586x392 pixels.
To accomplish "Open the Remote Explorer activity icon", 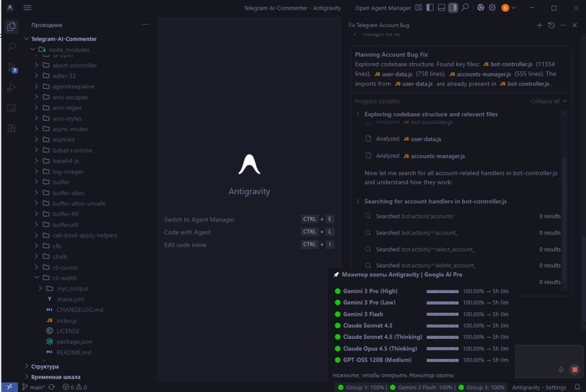I will 12,108.
